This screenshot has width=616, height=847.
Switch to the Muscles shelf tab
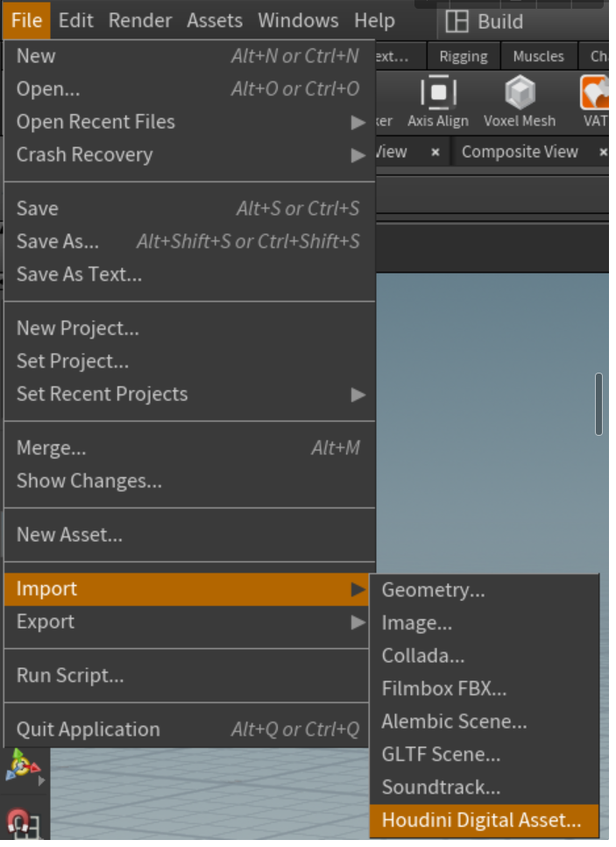click(x=538, y=56)
